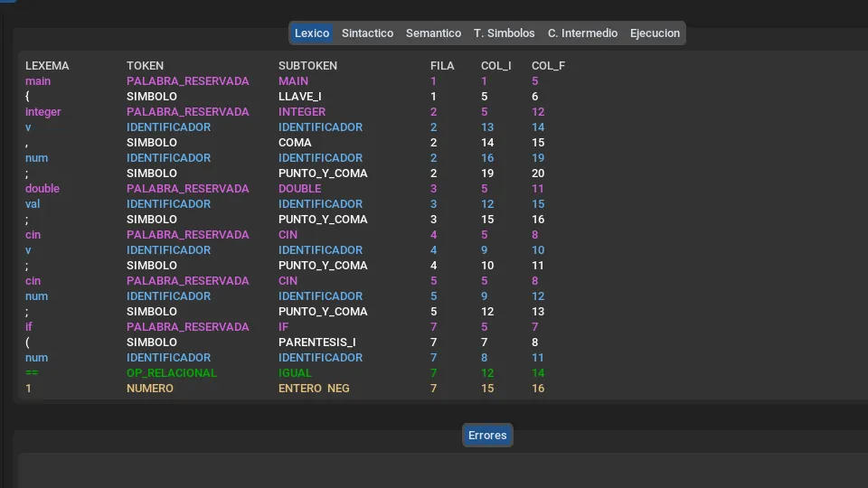Select the '==' lexeme cell
Image resolution: width=868 pixels, height=488 pixels.
click(x=33, y=373)
